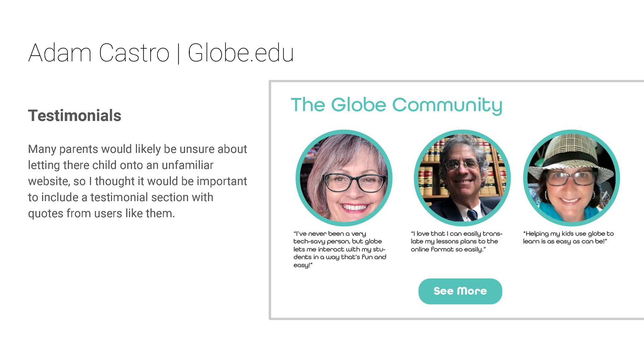
Task: Click the Adam Castro | Globe.edu title
Action: (161, 53)
